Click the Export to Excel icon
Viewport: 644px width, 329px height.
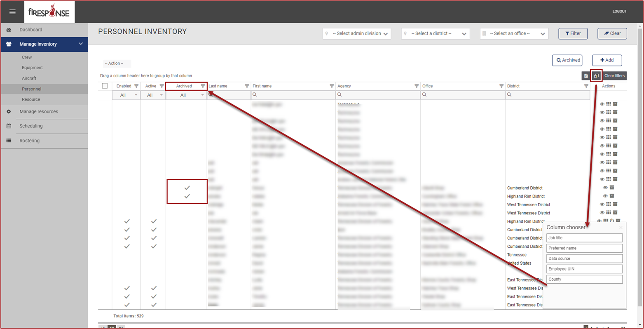(x=586, y=76)
